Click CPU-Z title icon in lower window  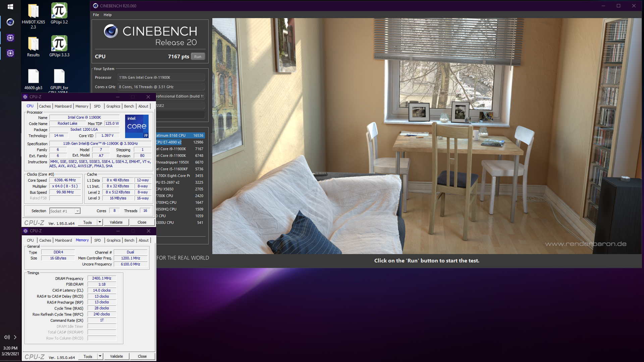tap(25, 231)
